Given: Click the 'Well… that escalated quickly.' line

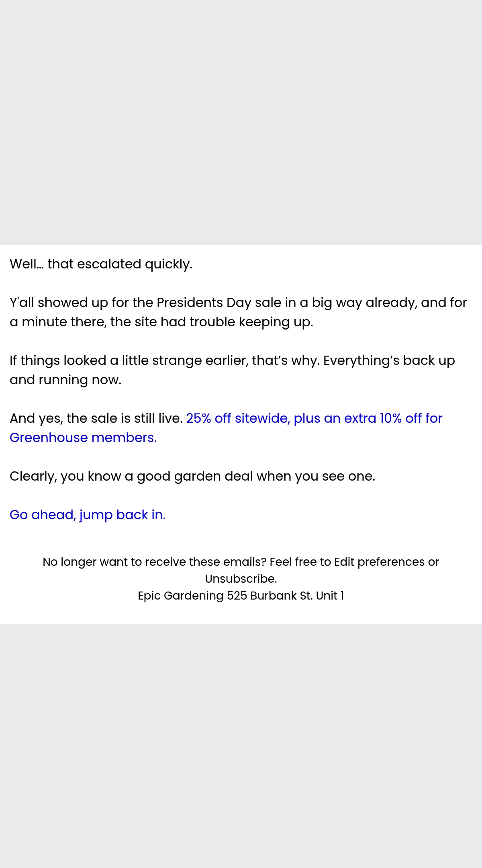Looking at the screenshot, I should click(101, 264).
